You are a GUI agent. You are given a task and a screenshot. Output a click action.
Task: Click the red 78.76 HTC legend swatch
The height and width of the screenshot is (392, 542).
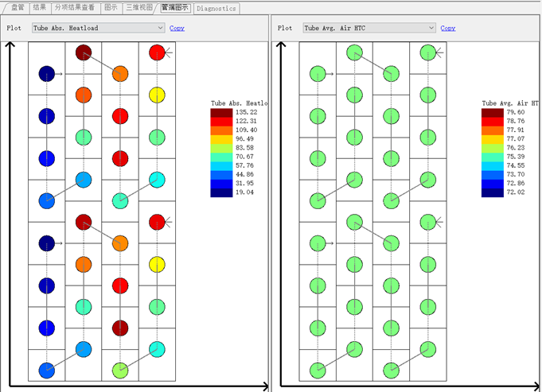pyautogui.click(x=492, y=122)
